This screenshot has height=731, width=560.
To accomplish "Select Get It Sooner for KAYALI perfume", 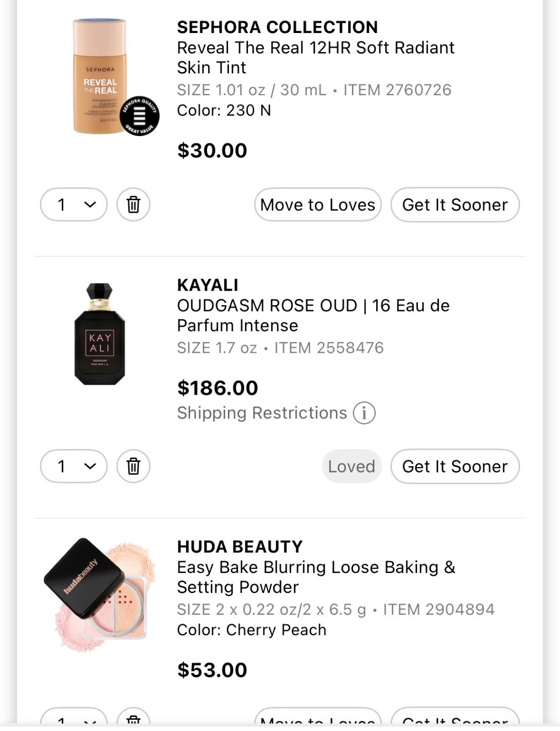I will 455,466.
